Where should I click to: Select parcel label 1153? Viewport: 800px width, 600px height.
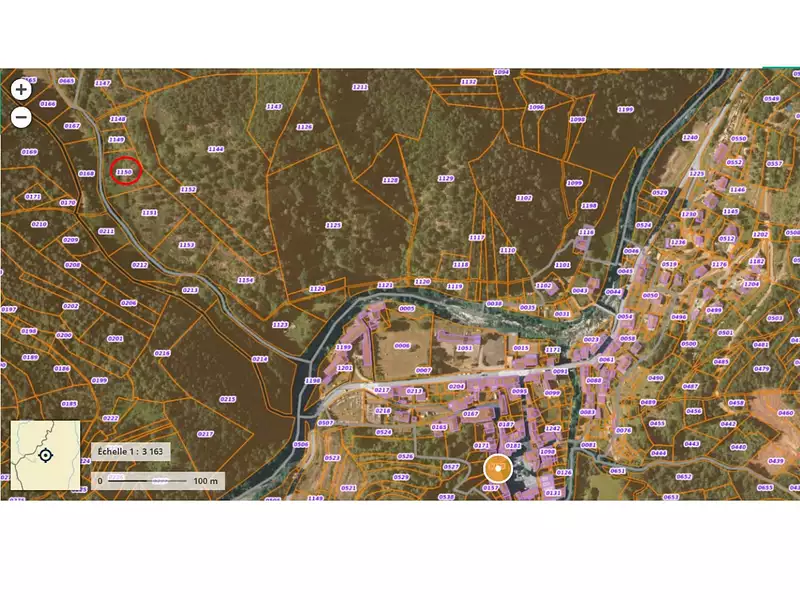[186, 245]
